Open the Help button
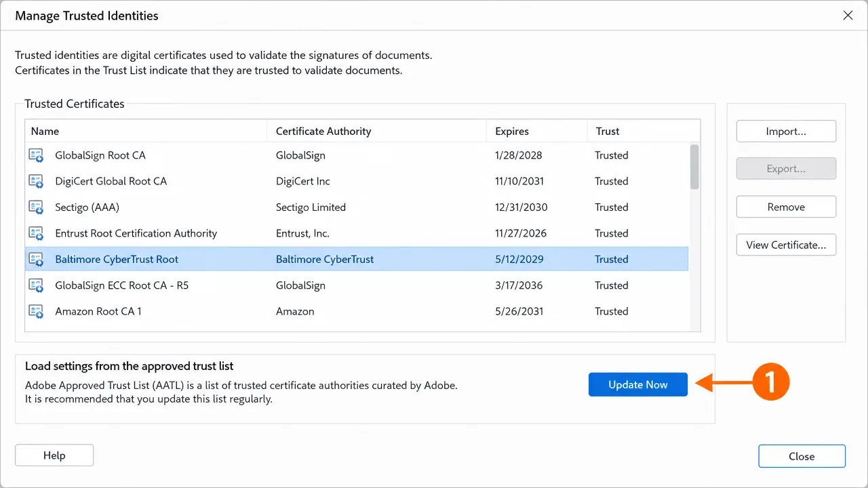 pyautogui.click(x=54, y=455)
